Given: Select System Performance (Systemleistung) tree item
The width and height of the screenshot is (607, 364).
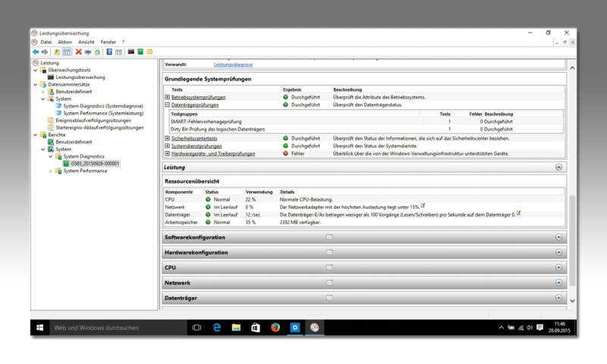Looking at the screenshot, I should (103, 113).
